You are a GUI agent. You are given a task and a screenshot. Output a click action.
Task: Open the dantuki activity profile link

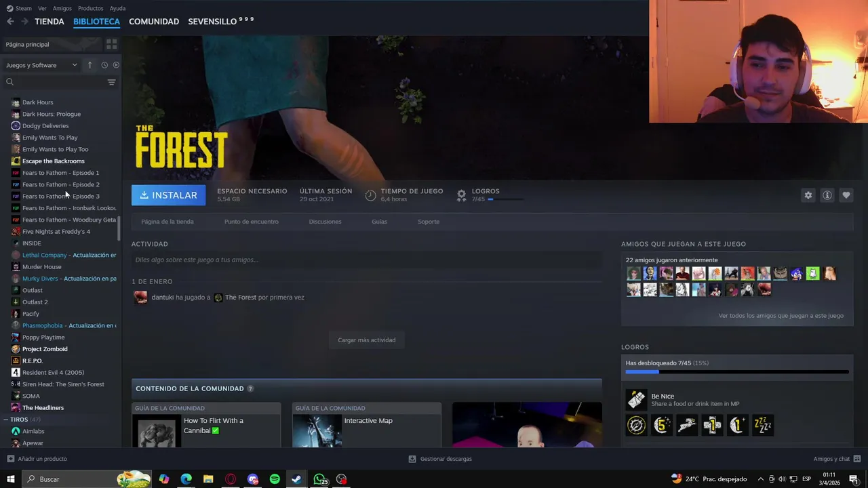pos(163,298)
